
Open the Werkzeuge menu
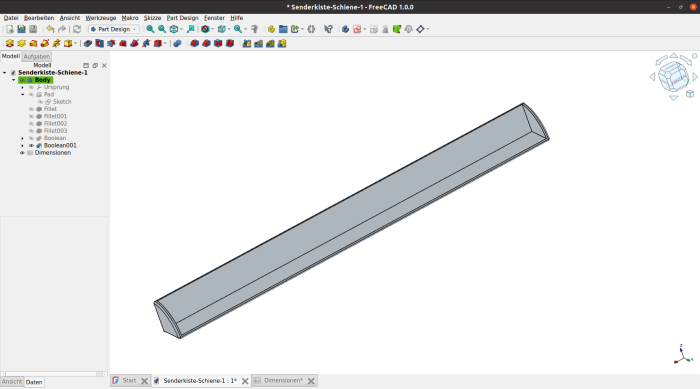click(100, 18)
